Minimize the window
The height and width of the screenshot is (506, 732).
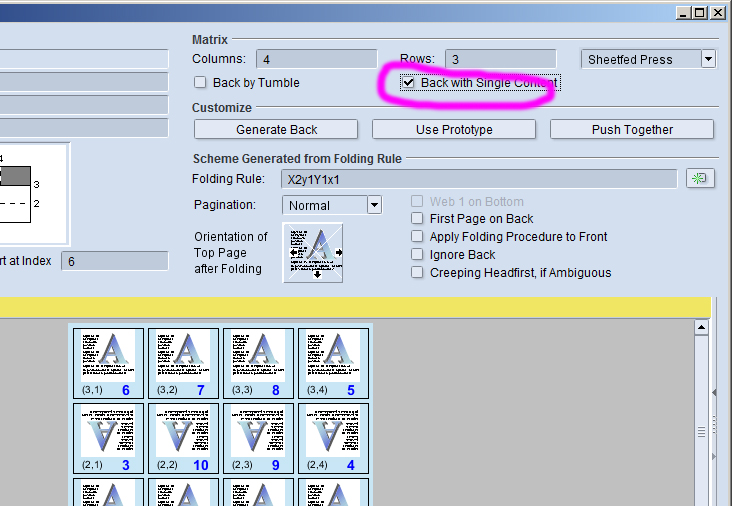pos(683,13)
